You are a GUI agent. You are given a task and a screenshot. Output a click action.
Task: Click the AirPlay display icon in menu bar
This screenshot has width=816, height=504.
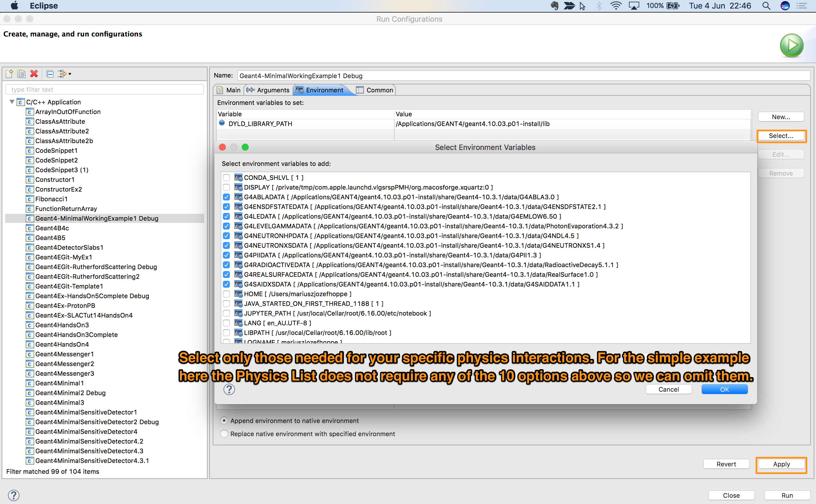634,6
